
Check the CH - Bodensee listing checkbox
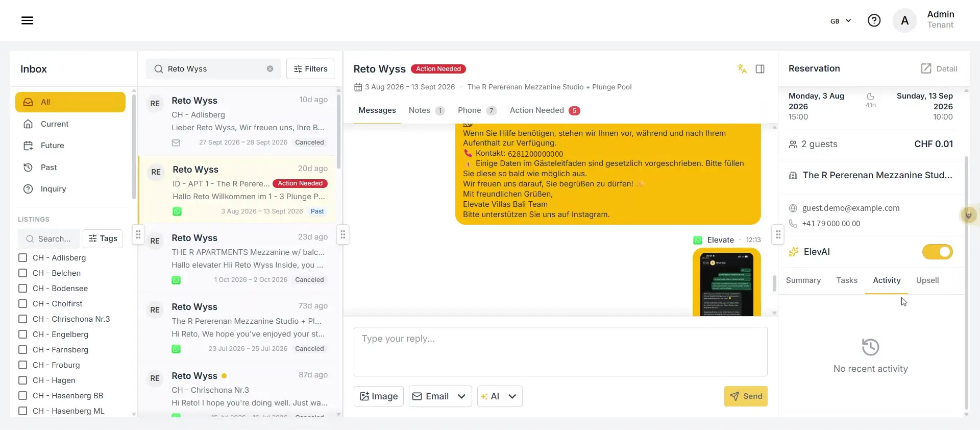22,289
